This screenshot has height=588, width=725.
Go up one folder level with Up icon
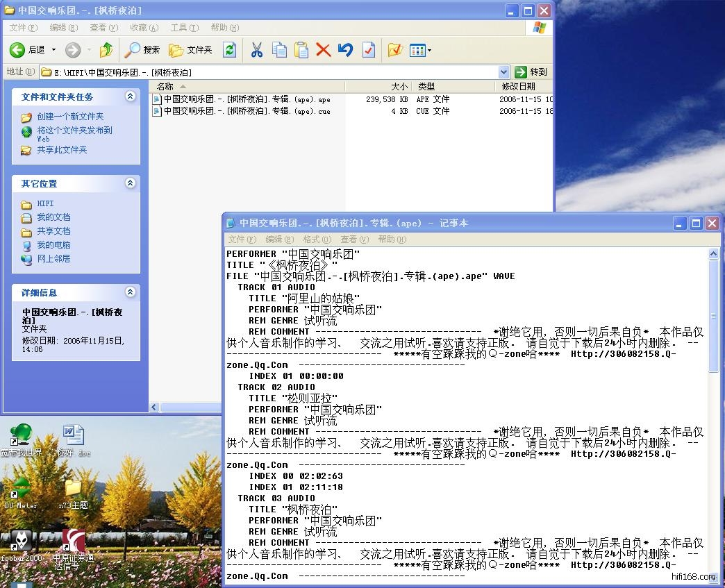tap(106, 50)
